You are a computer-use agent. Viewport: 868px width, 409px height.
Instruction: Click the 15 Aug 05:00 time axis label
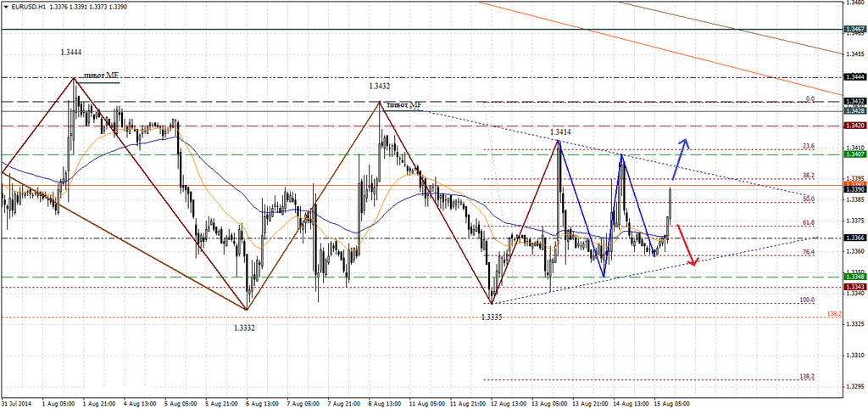tap(674, 404)
